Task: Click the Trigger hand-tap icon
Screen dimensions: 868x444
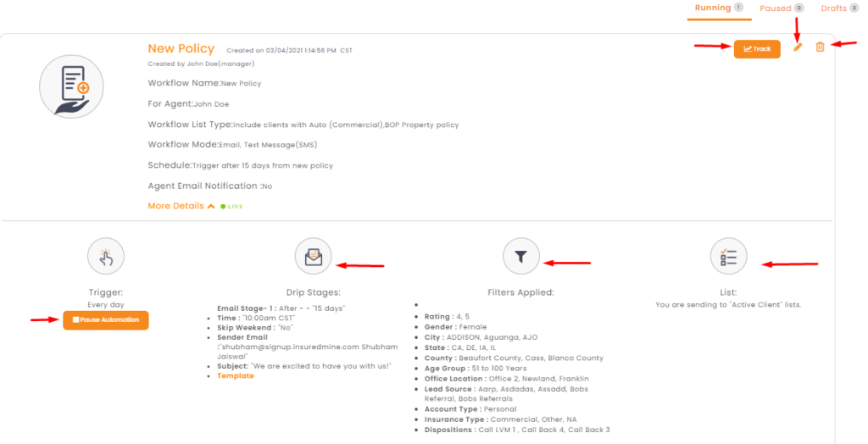Action: (106, 257)
